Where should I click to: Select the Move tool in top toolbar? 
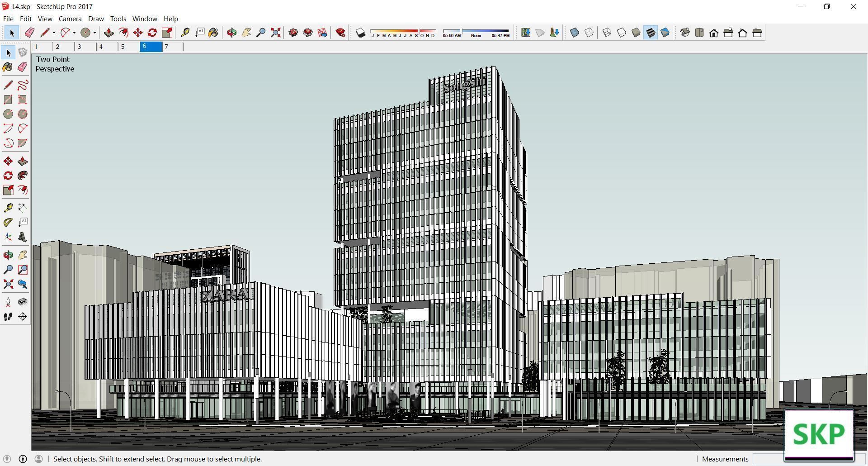(138, 33)
